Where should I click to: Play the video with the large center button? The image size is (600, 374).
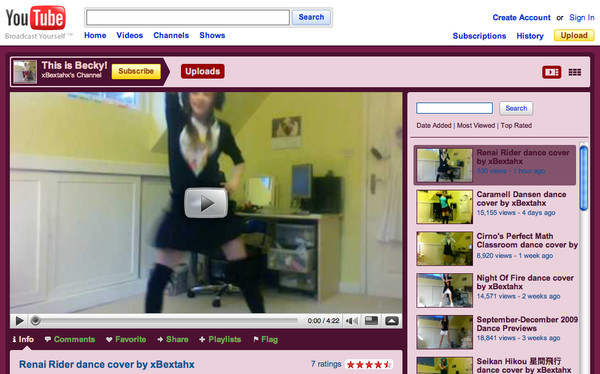point(206,203)
